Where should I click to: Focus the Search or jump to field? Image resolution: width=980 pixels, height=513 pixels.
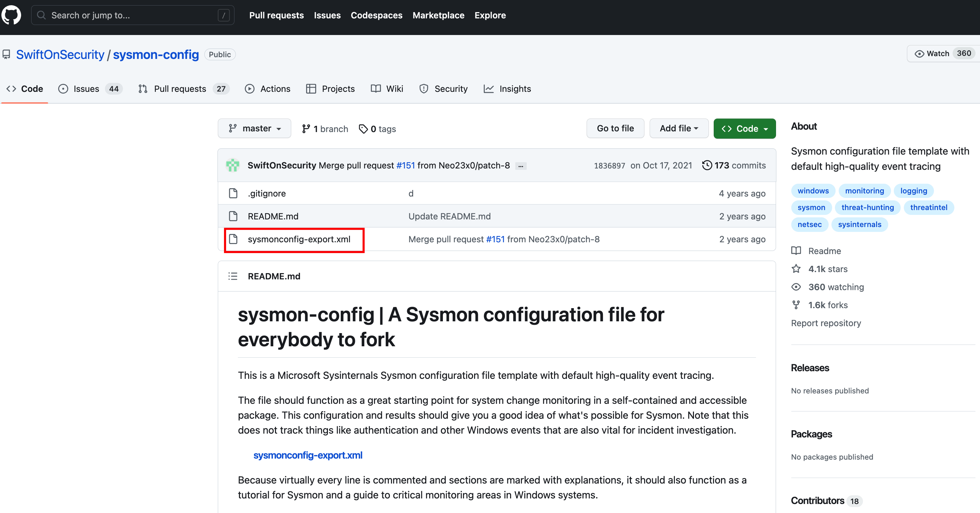(x=132, y=15)
